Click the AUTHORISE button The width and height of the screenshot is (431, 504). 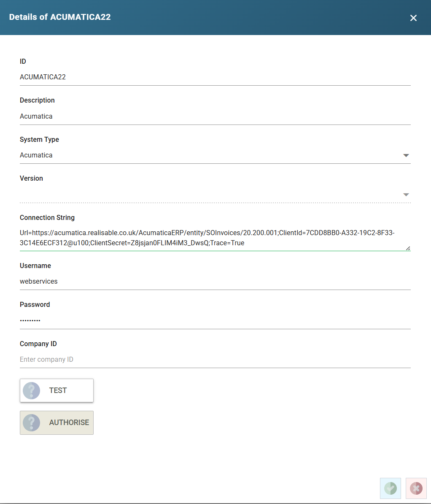pos(57,423)
